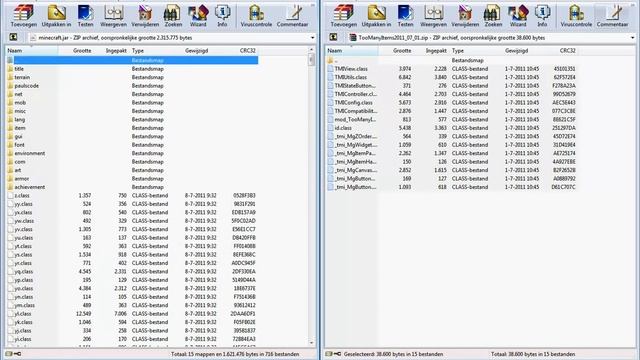The height and width of the screenshot is (360, 640).
Task: Sort by Ingepakt column in minecraft.jar window
Action: 111,51
